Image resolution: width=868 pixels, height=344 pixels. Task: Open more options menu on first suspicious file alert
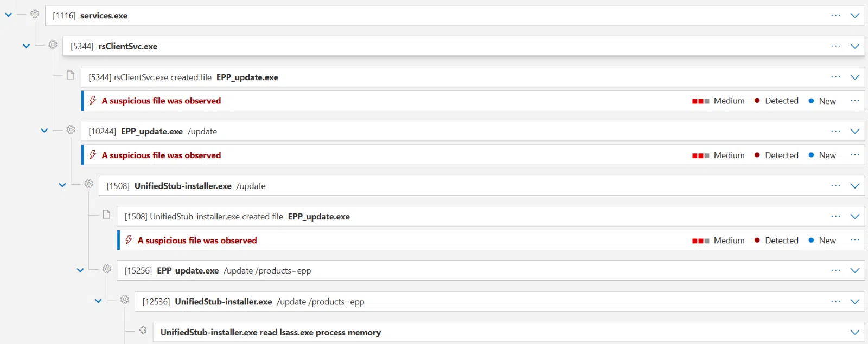click(855, 101)
